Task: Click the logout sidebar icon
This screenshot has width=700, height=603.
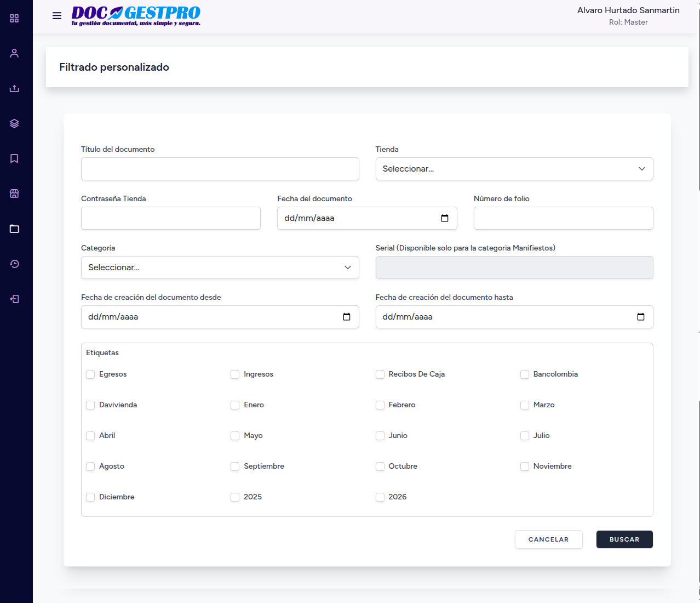Action: (x=14, y=299)
